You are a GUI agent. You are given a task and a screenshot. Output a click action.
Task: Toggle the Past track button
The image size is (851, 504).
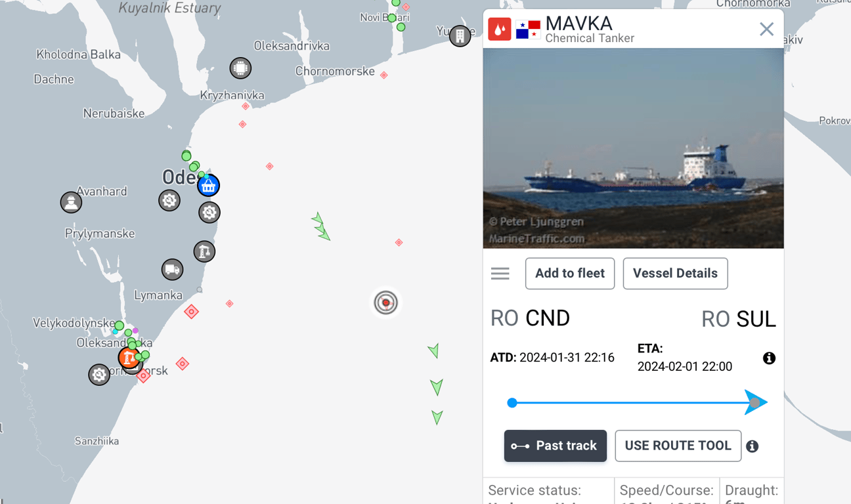(555, 446)
